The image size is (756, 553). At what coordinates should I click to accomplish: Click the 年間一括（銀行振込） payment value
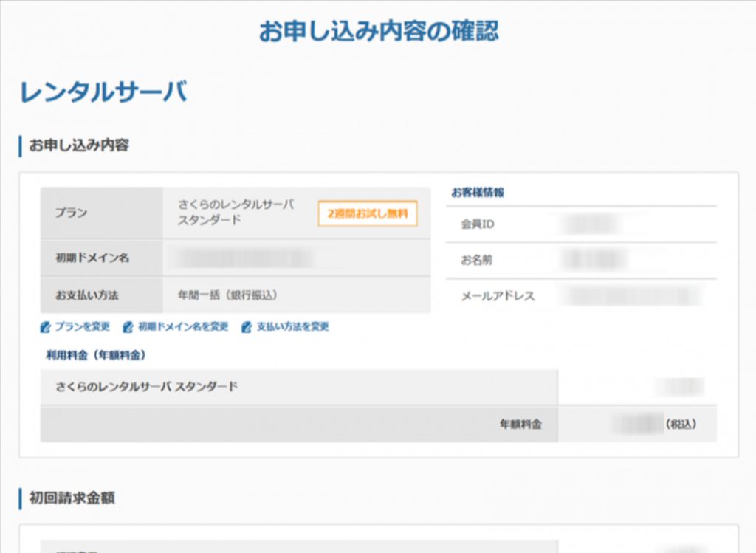(x=227, y=295)
